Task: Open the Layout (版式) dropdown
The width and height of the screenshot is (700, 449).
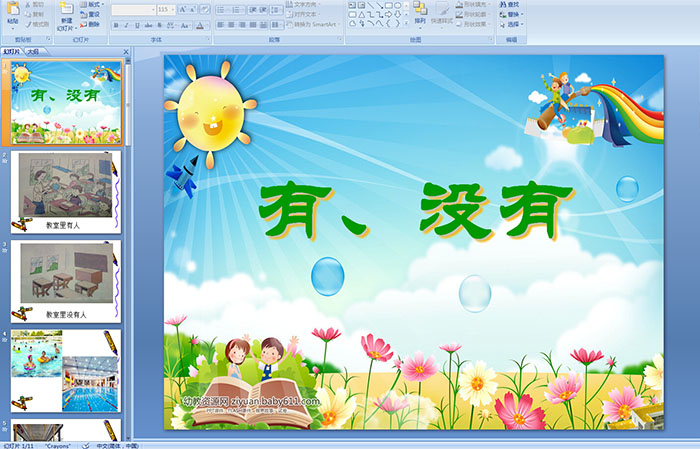Action: (x=92, y=4)
